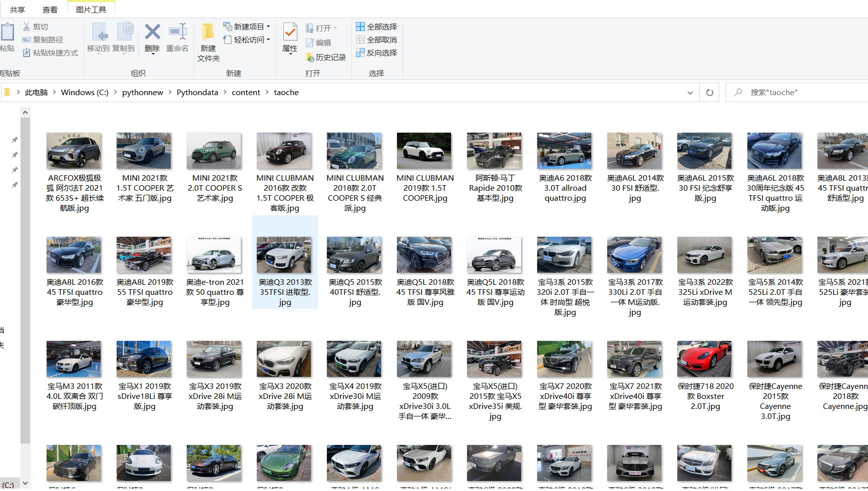The width and height of the screenshot is (868, 491).
Task: Go to content in the breadcrumb
Action: [246, 92]
